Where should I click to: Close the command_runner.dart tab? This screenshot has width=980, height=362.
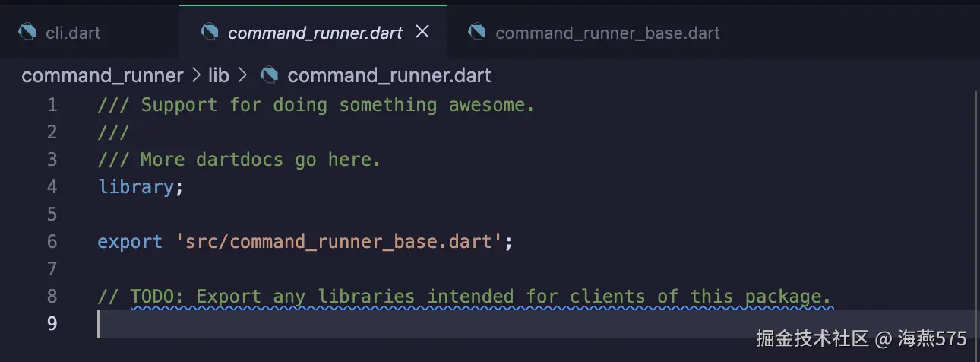pyautogui.click(x=423, y=32)
